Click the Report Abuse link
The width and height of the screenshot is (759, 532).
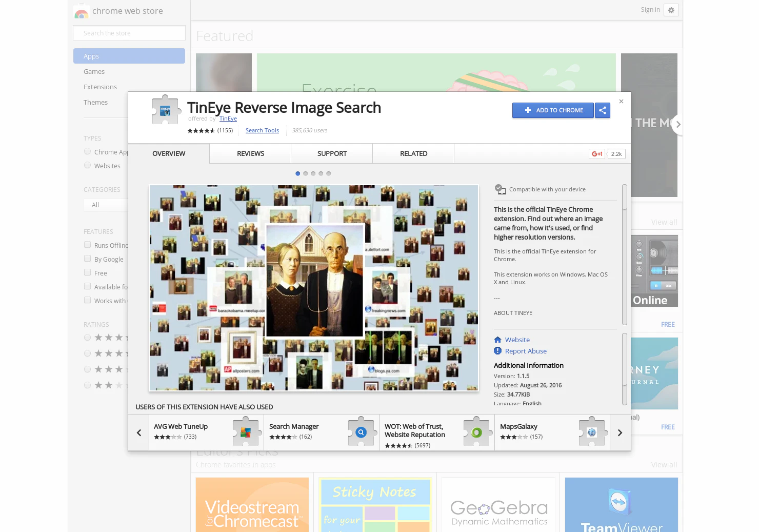[x=526, y=351]
